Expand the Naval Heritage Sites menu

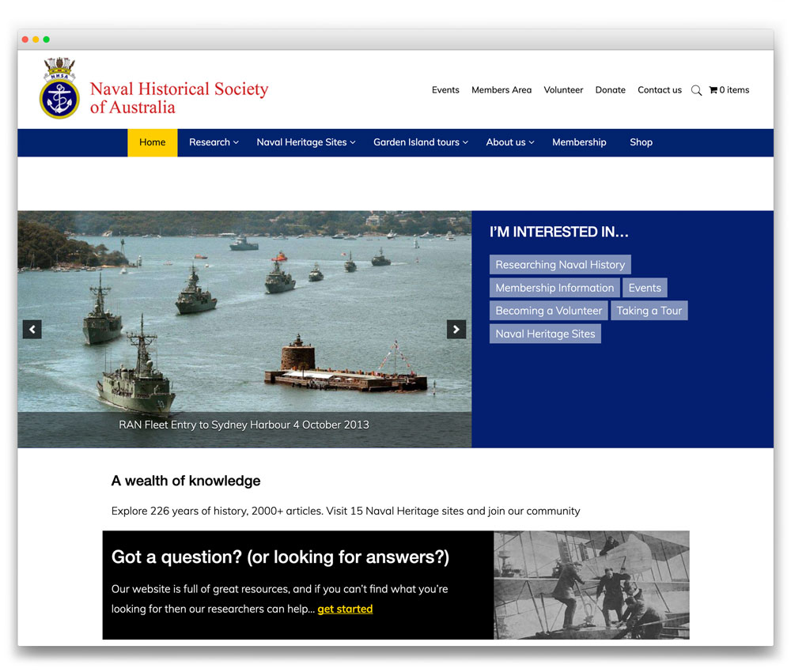[x=305, y=142]
